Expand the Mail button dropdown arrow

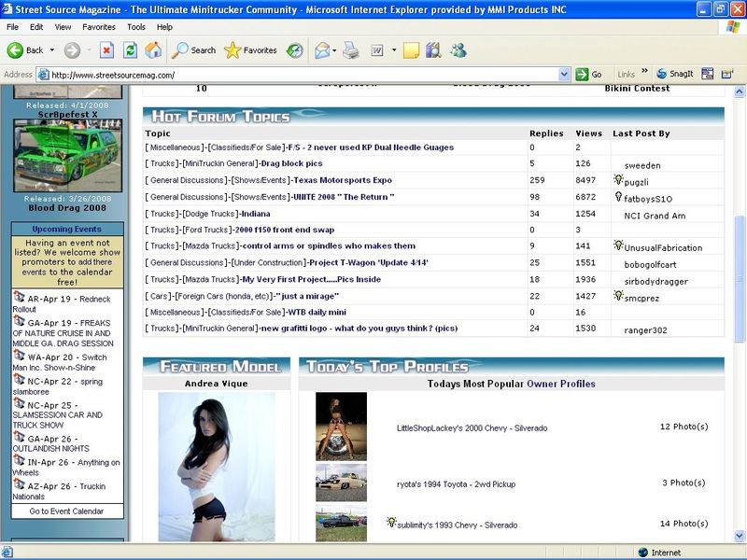click(334, 50)
